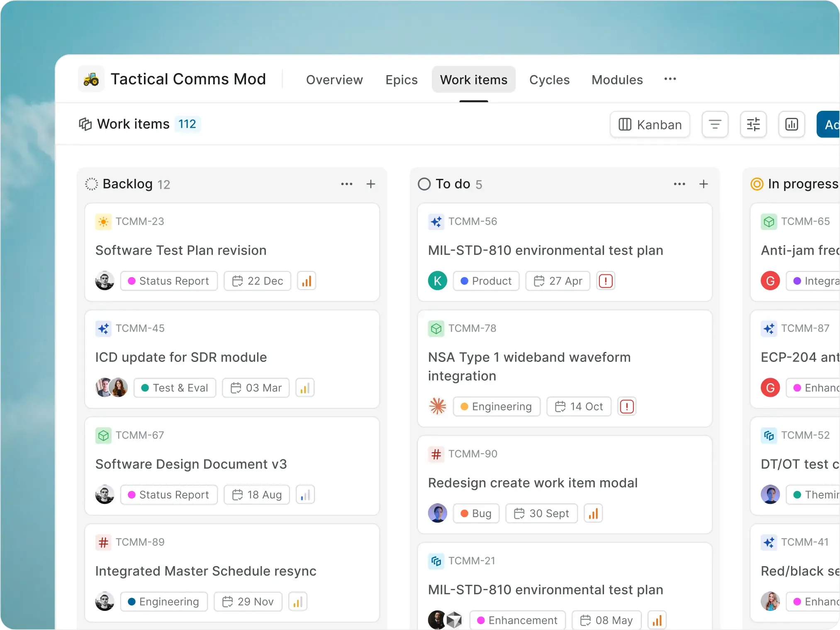The height and width of the screenshot is (630, 840).
Task: Click the hash type icon on TCMM-90
Action: [436, 454]
